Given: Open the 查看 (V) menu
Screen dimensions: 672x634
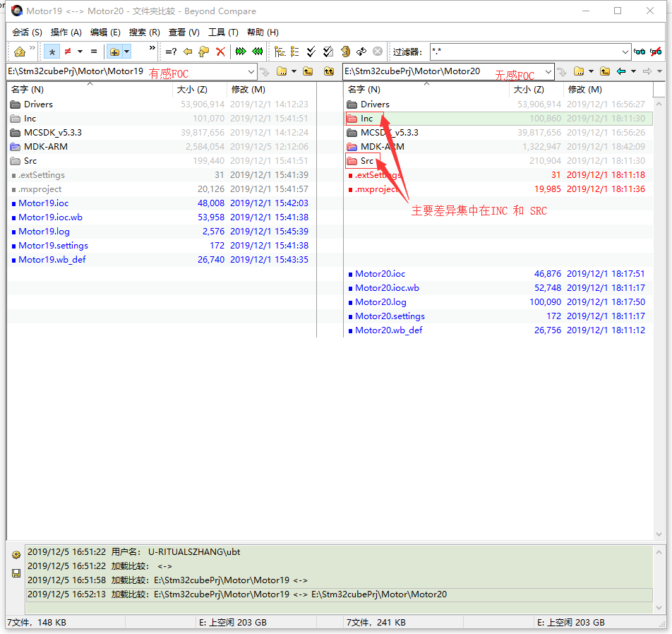Looking at the screenshot, I should coord(184,32).
